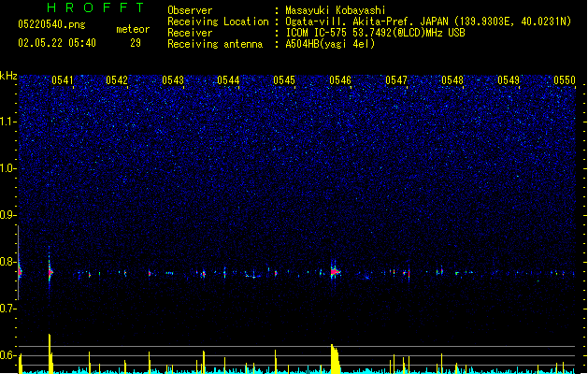Click the 0541 time marker
This screenshot has height=374, width=588.
tap(63, 80)
